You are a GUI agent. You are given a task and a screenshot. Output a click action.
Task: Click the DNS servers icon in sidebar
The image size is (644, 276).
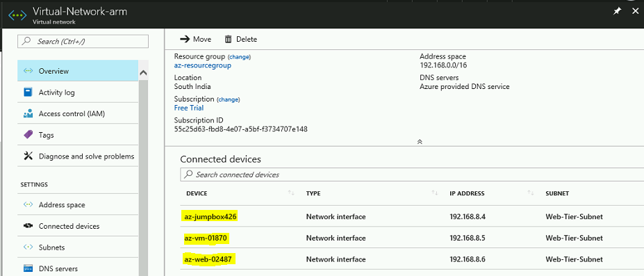(28, 268)
